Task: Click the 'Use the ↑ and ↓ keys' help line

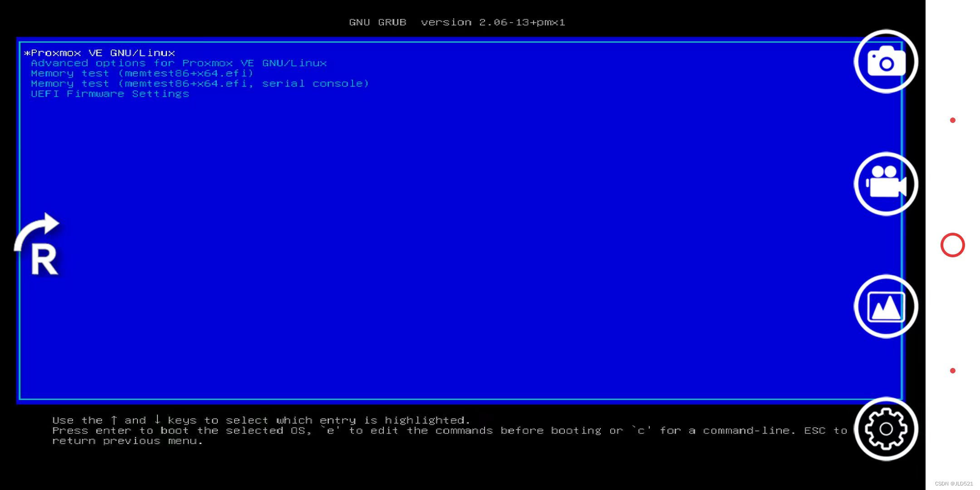Action: (261, 420)
